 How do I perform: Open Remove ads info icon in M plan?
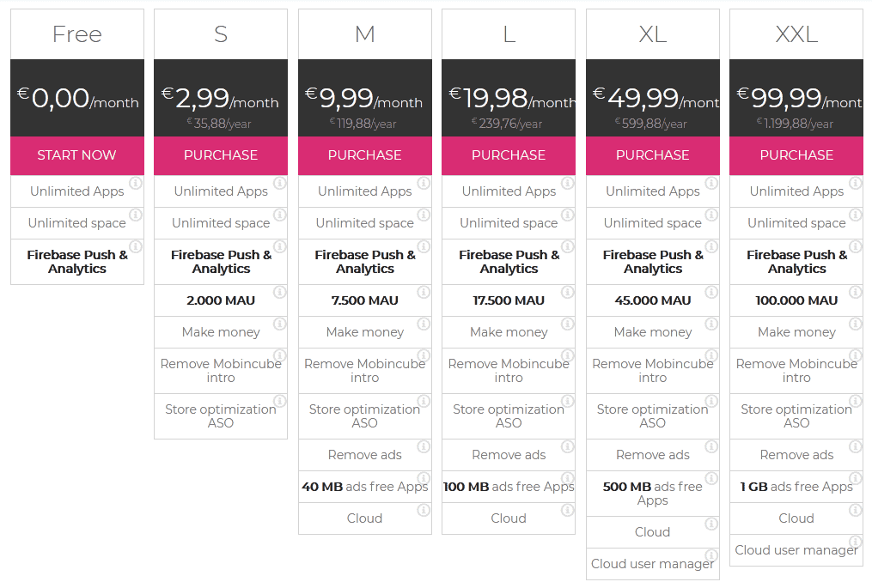click(424, 446)
